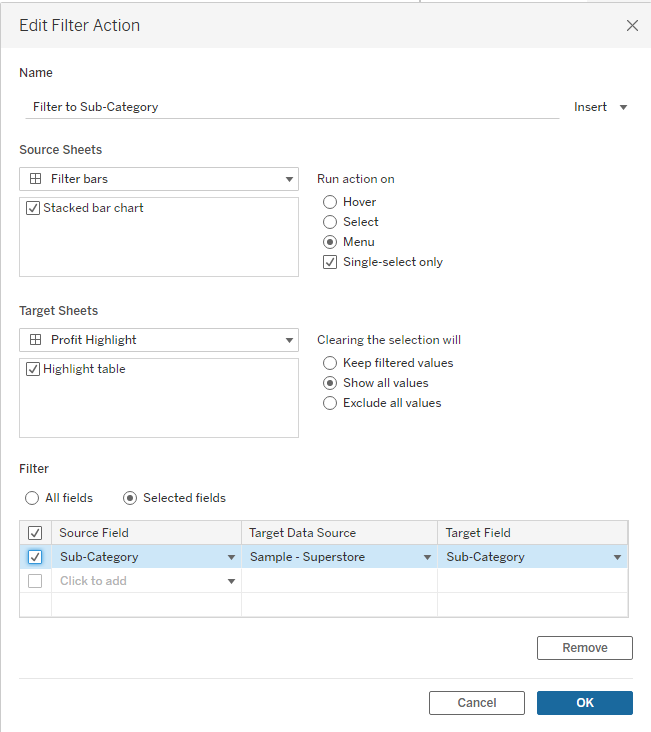Screen dimensions: 651x732
Task: Uncheck the Stacked bar chart sheet
Action: [x=33, y=208]
